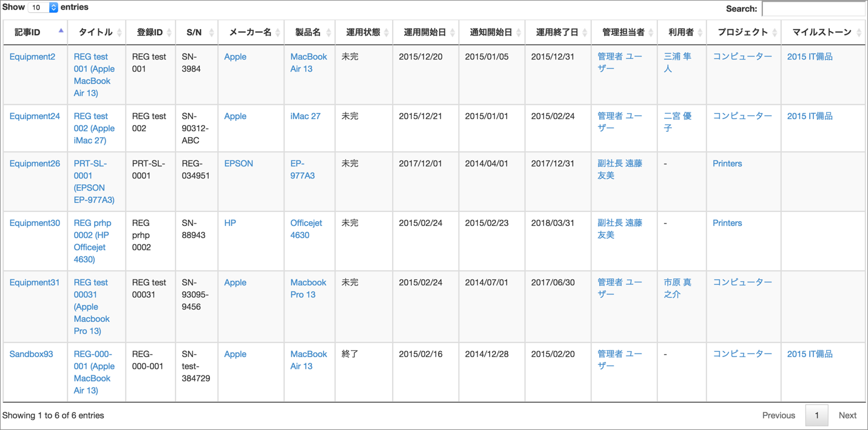Sort by 登録ID column header
Viewport: 868px width, 430px height.
pos(151,32)
